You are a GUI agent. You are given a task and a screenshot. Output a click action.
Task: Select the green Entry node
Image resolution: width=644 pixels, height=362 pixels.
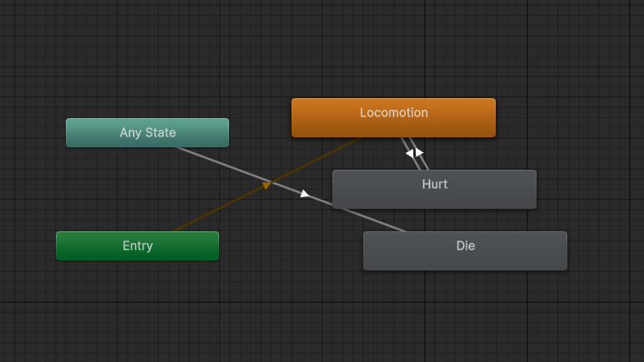(137, 245)
